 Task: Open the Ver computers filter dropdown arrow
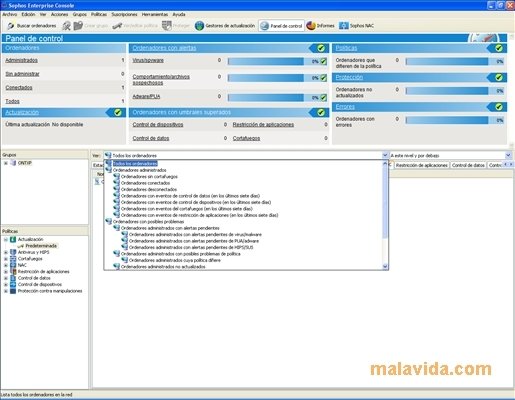coord(385,155)
